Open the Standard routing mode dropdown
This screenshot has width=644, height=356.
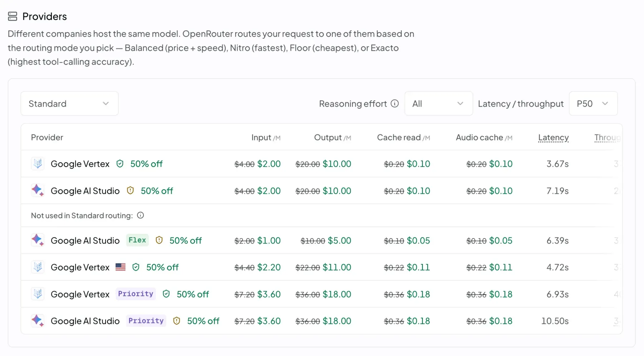tap(69, 104)
